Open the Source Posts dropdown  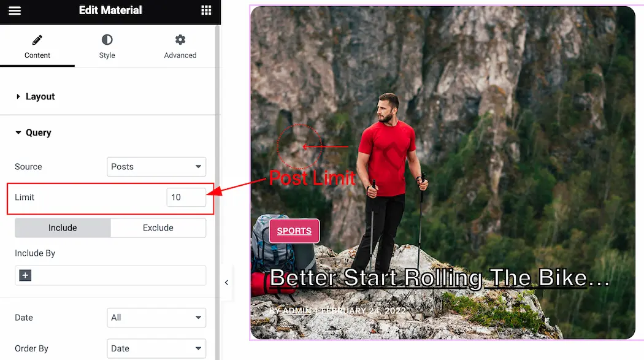pos(156,167)
